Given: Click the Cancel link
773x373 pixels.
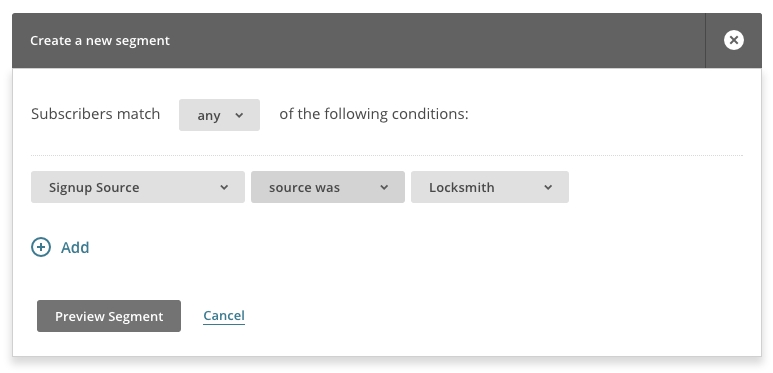Looking at the screenshot, I should point(224,315).
